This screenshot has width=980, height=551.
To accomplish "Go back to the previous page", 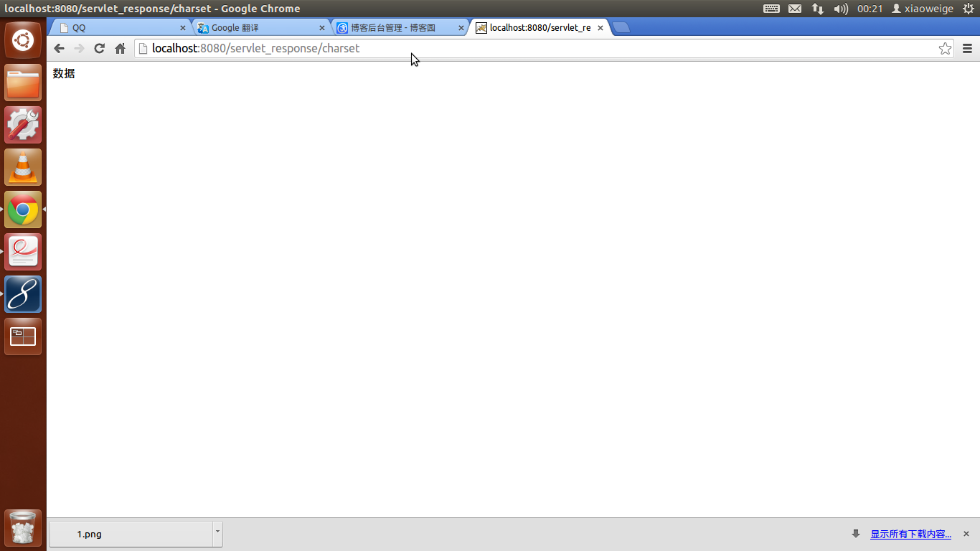I will point(60,48).
